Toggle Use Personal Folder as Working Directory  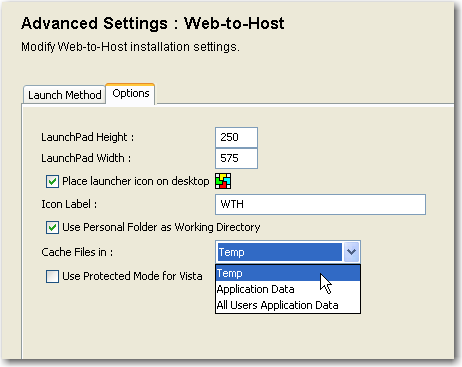pos(52,228)
